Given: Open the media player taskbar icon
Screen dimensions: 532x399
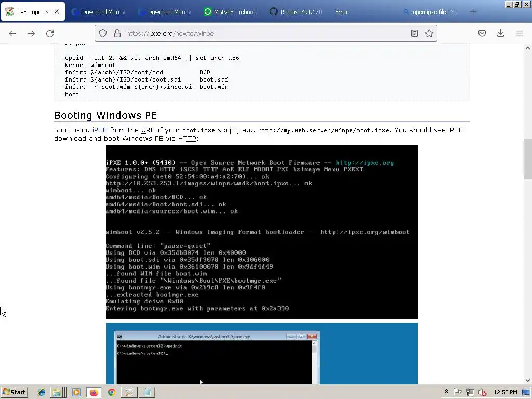Looking at the screenshot, I should pyautogui.click(x=76, y=393).
